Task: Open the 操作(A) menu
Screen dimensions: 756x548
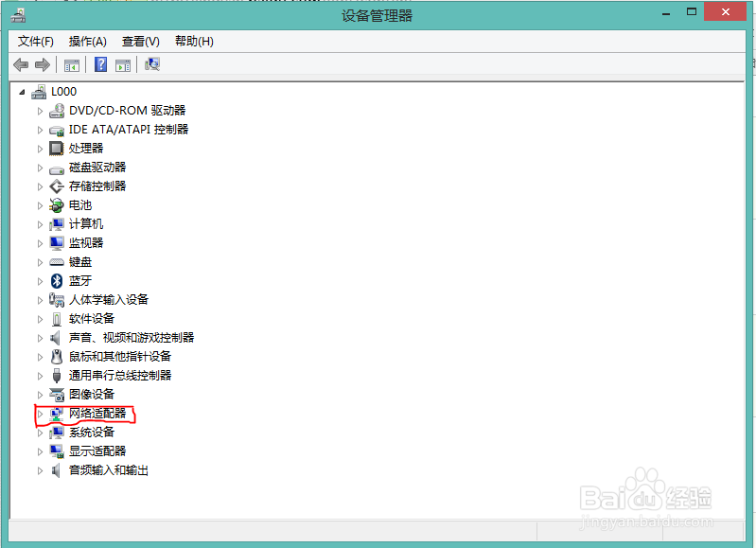Action: coord(88,42)
